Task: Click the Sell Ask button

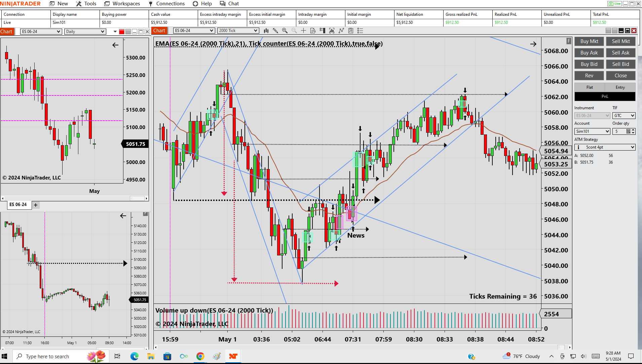Action: (621, 53)
